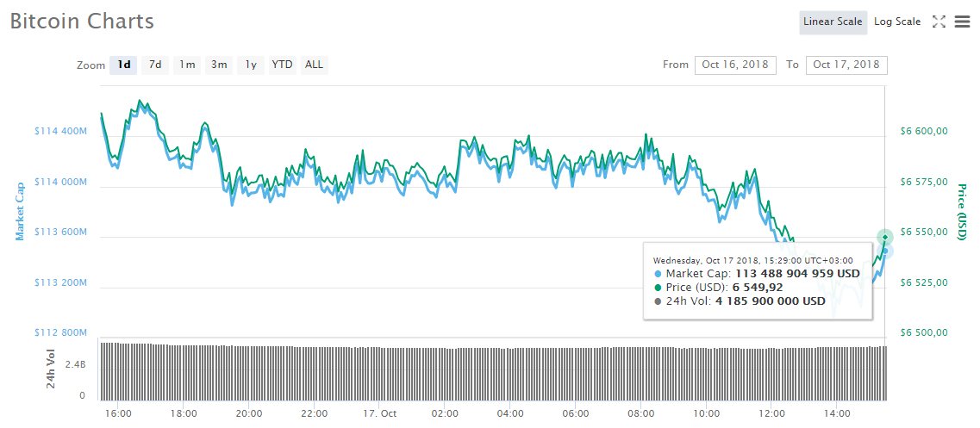Viewport: 980px width, 428px height.
Task: Click the 16:00 time axis label
Action: (x=118, y=413)
